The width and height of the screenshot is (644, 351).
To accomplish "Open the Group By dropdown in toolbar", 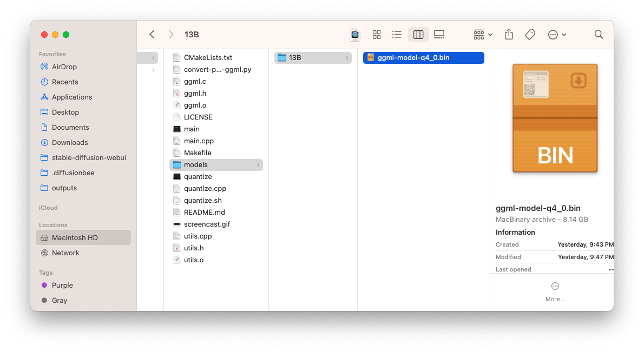I will [x=483, y=35].
